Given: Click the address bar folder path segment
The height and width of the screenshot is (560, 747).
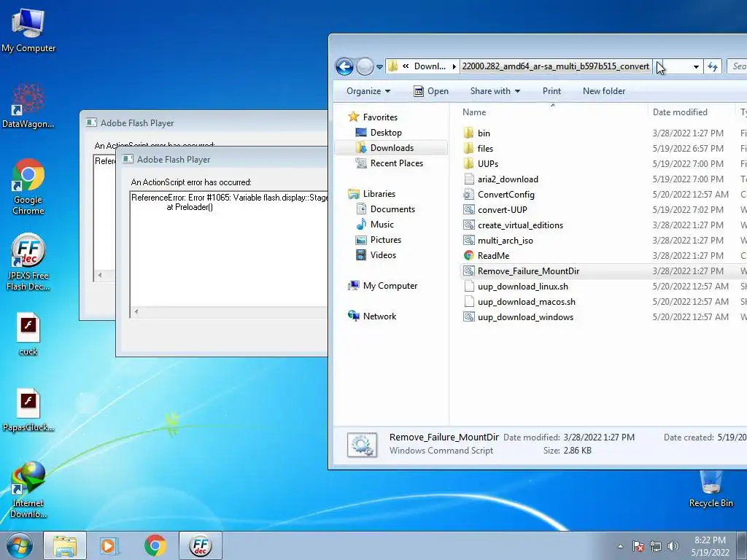Looking at the screenshot, I should coord(555,66).
